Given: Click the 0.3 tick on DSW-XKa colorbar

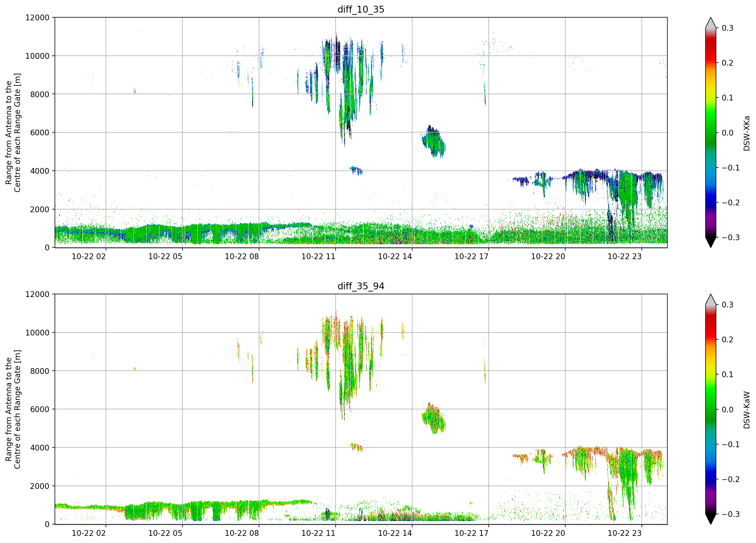Looking at the screenshot, I should pyautogui.click(x=727, y=28).
